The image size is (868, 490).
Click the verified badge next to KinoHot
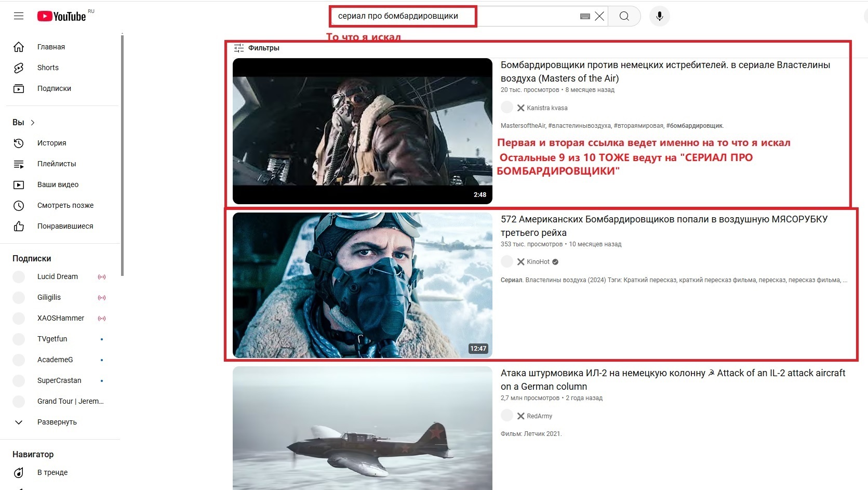coord(555,262)
